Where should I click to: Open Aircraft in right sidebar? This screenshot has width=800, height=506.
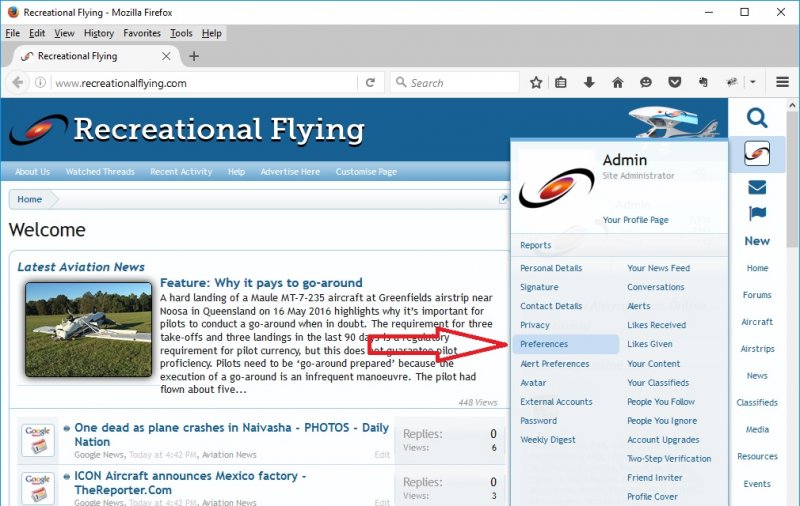757,322
